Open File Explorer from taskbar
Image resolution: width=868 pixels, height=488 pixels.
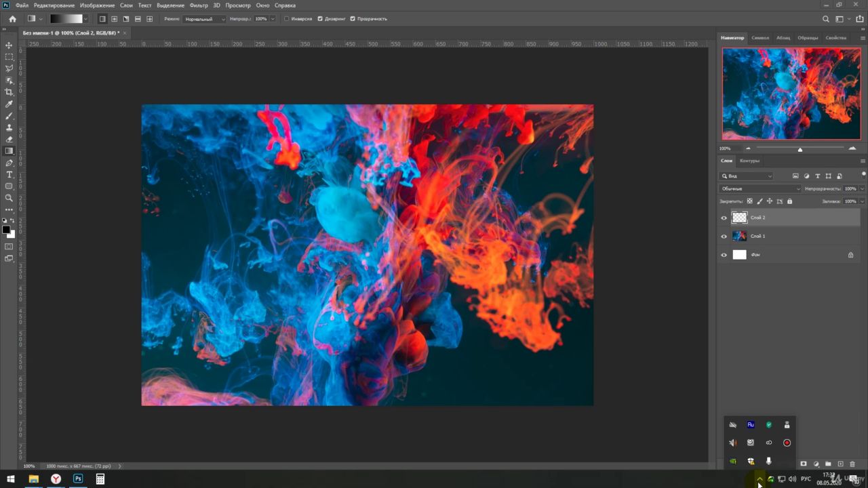[x=33, y=479]
